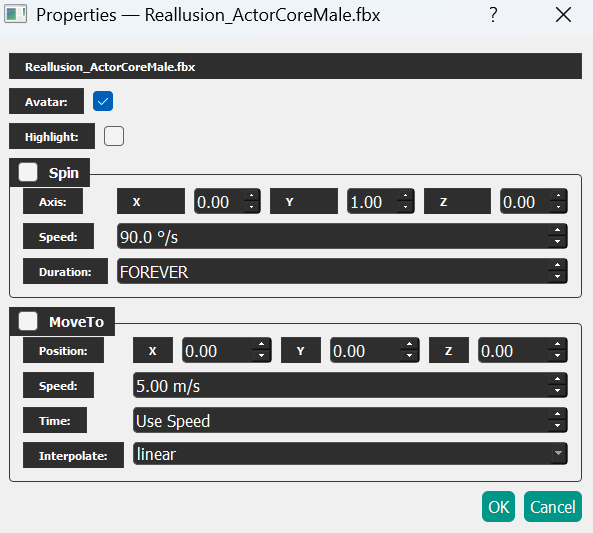Click the Highlight: label
Screen dimensions: 593x533
(x=52, y=136)
